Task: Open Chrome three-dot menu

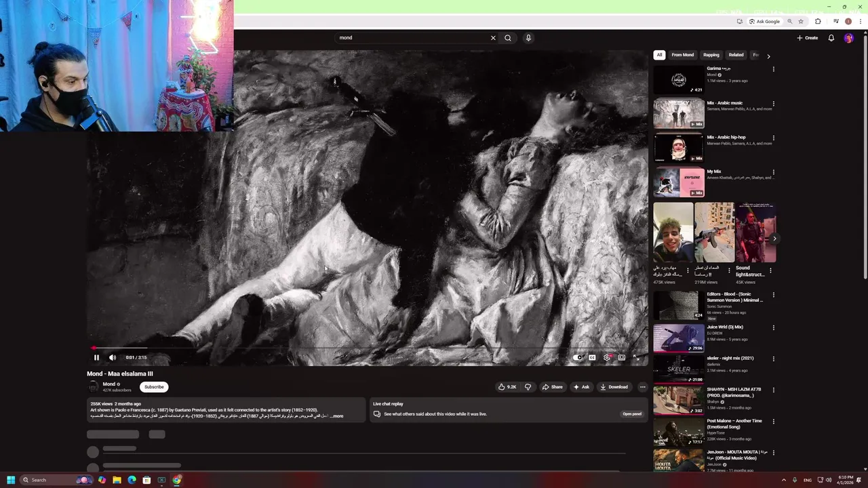Action: (x=861, y=22)
